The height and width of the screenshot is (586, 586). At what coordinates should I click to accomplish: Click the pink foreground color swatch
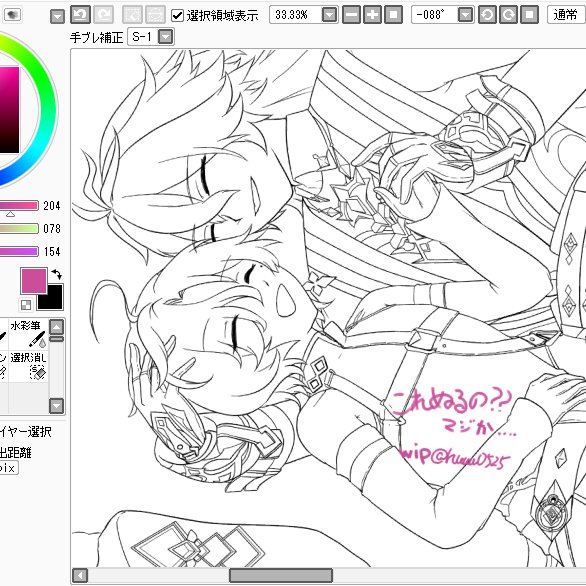34,280
